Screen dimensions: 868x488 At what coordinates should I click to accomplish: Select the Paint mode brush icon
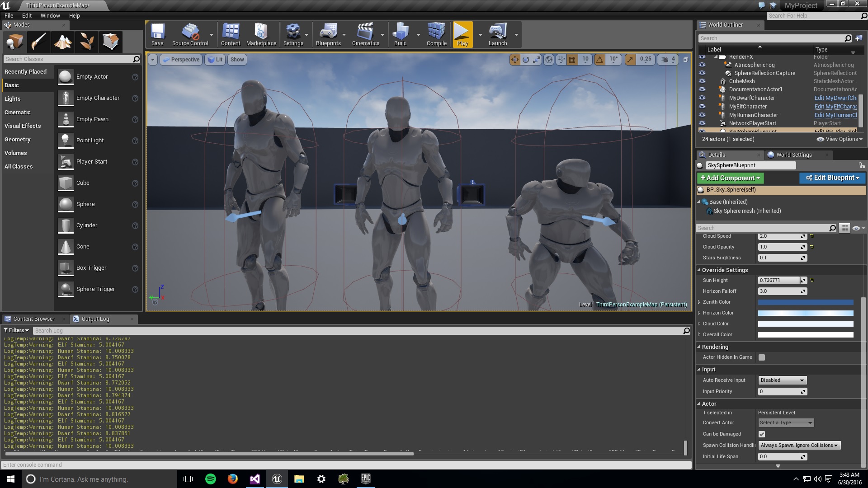click(38, 42)
